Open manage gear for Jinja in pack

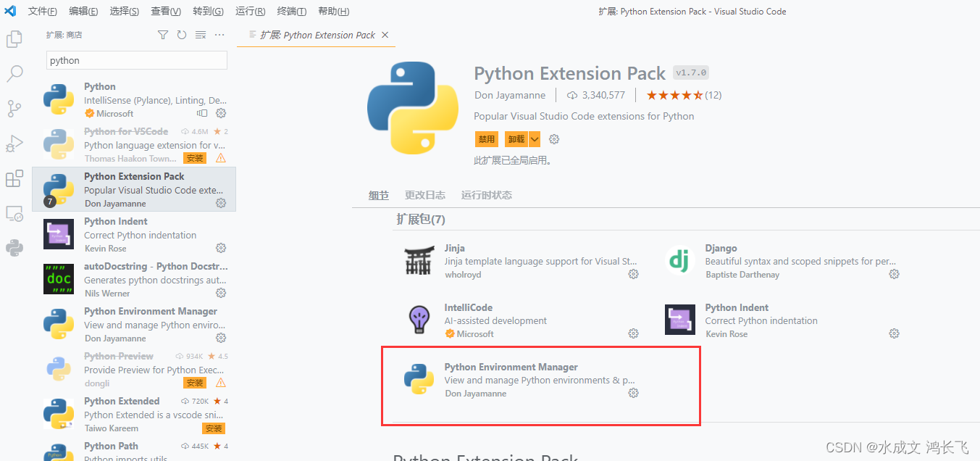coord(633,274)
